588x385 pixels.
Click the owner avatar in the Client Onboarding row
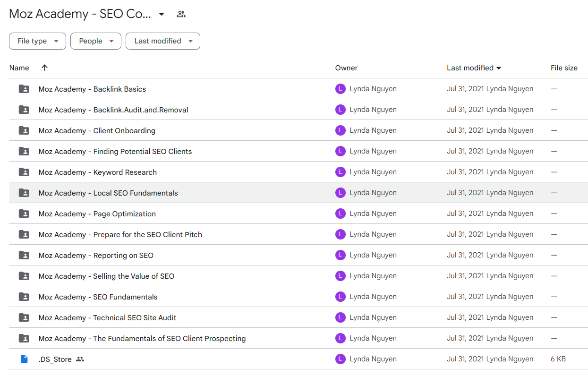tap(341, 130)
